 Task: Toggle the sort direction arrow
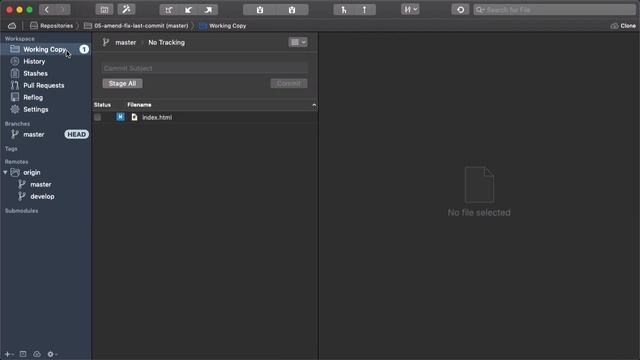click(x=314, y=105)
